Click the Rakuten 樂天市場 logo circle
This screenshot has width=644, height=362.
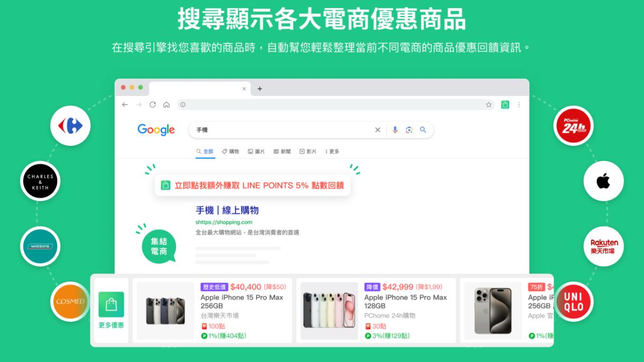coord(604,246)
